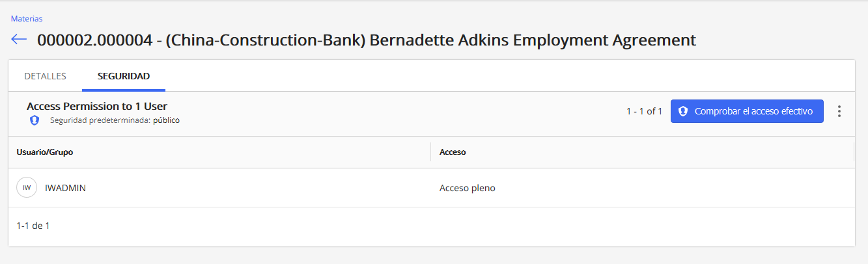Viewport: 868px width, 264px height.
Task: Click the 1-1 de 1 footer text
Action: [x=33, y=226]
